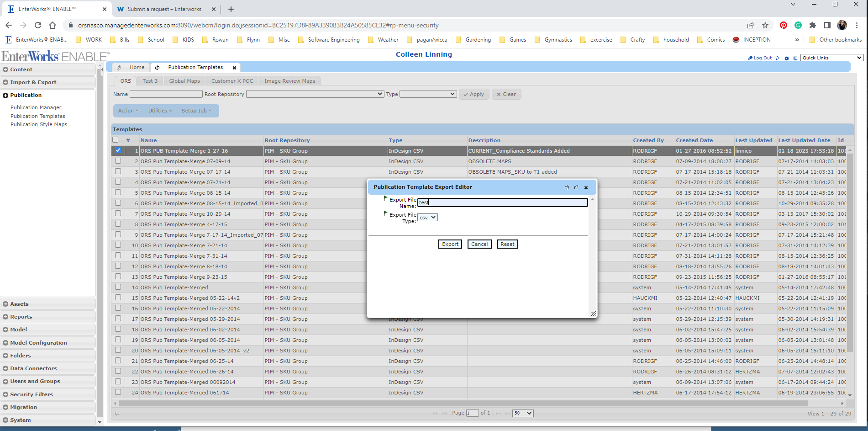868x431 pixels.
Task: Click the Export button
Action: tap(450, 244)
